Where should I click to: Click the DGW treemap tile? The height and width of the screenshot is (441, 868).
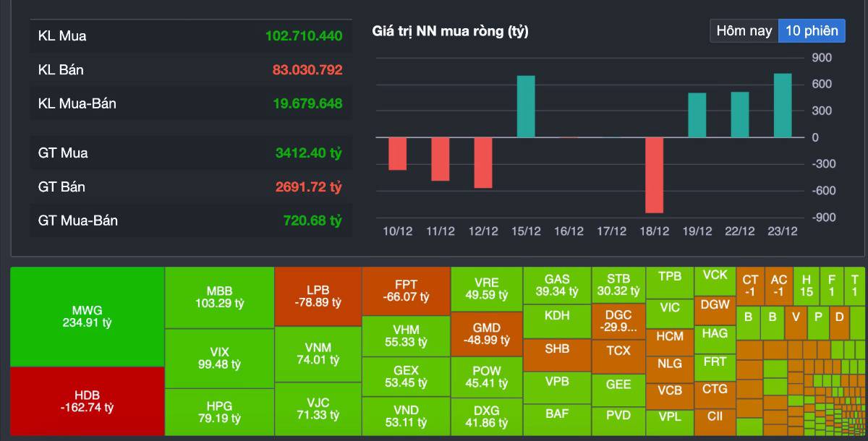(x=715, y=310)
